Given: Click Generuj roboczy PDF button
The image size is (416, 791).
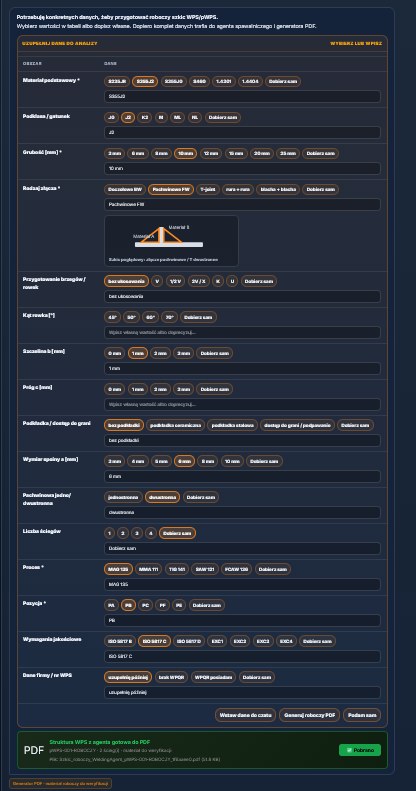Looking at the screenshot, I should pyautogui.click(x=309, y=715).
